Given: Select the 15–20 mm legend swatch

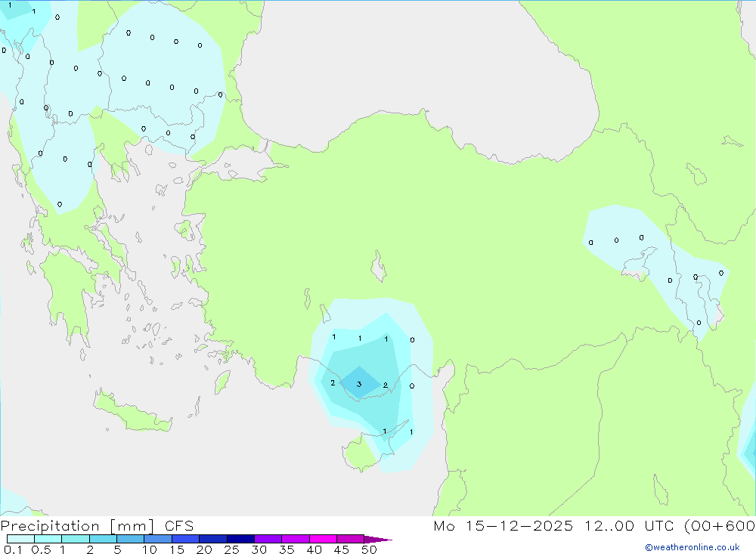Looking at the screenshot, I should [186, 539].
